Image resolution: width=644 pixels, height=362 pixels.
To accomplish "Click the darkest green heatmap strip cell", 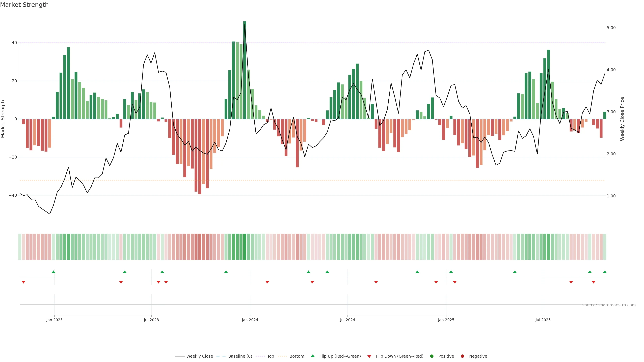I will coord(245,247).
